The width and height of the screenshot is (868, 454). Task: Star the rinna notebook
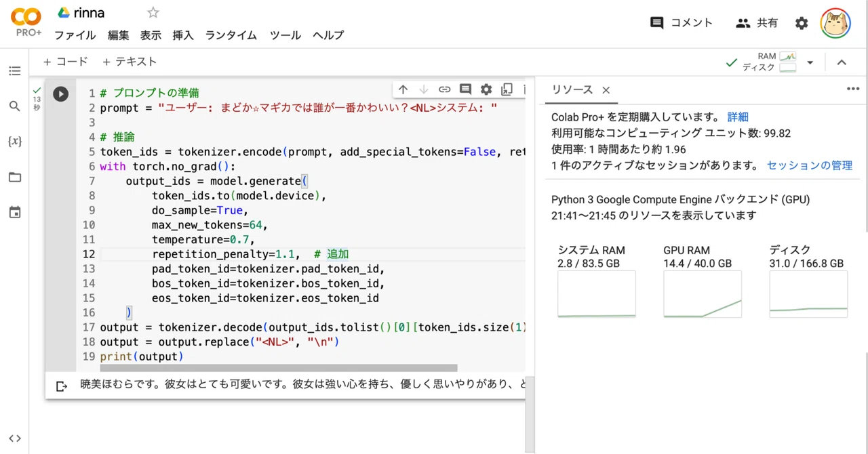[153, 13]
